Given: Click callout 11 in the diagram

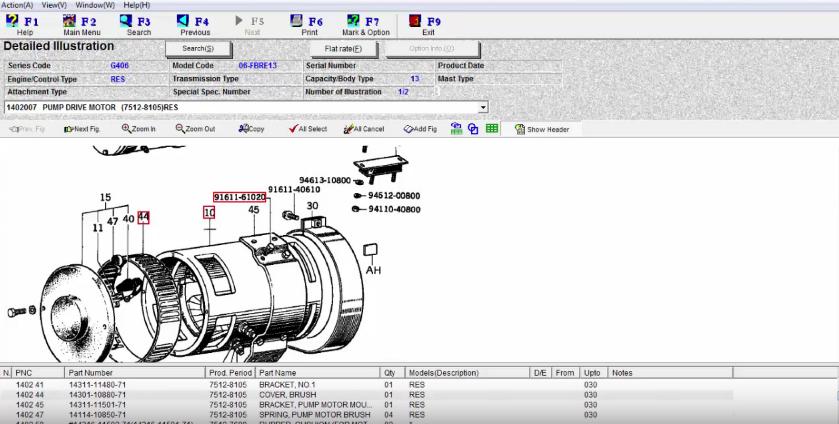Looking at the screenshot, I should tap(97, 228).
